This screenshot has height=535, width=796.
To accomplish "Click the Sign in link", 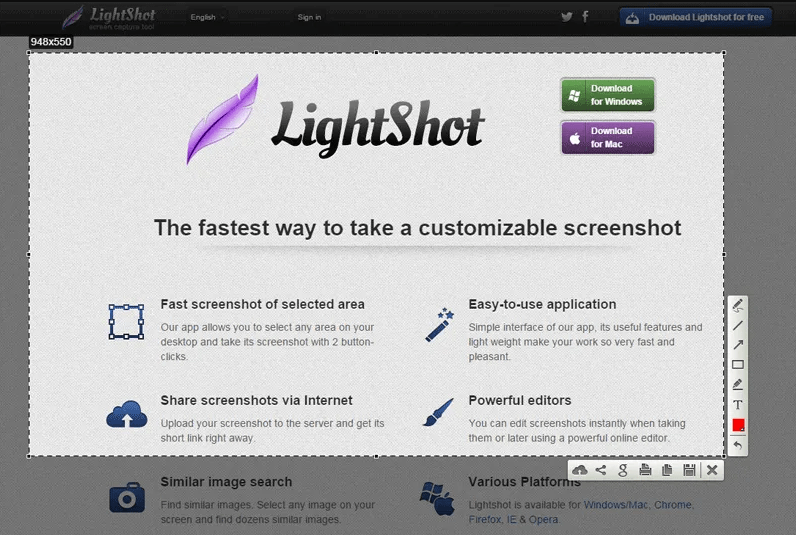I will [309, 17].
